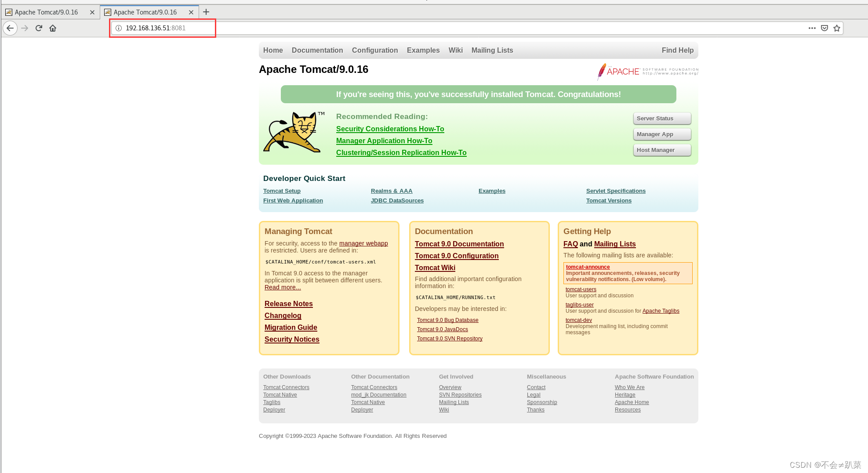The width and height of the screenshot is (868, 473).
Task: Open the taglibs-user mailing list link
Action: click(580, 305)
